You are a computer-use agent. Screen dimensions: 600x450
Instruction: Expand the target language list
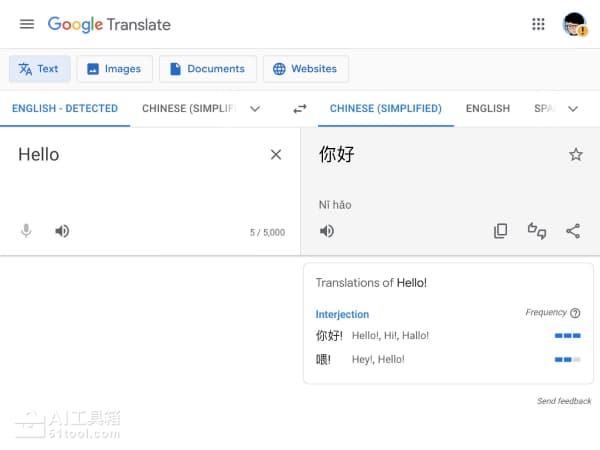[573, 108]
